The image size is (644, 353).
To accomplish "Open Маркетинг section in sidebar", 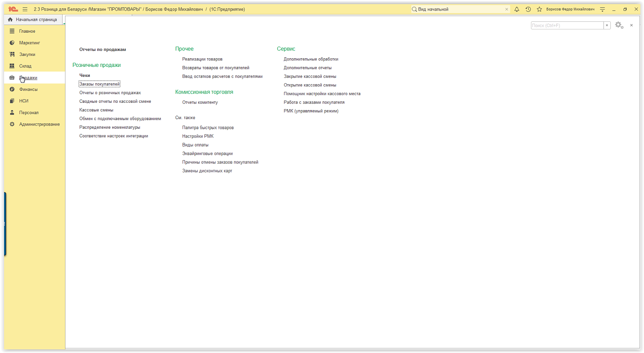I will click(30, 43).
